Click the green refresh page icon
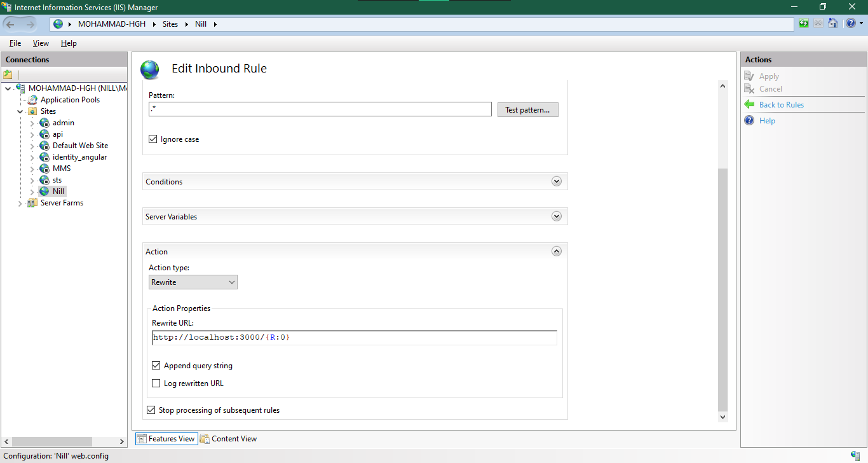The image size is (868, 463). [x=804, y=24]
